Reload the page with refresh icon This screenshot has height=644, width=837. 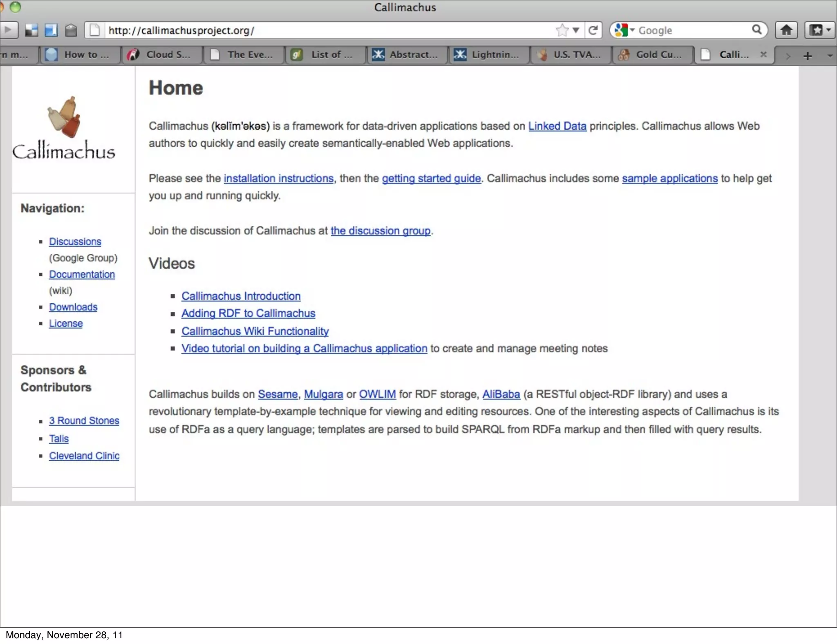(593, 30)
